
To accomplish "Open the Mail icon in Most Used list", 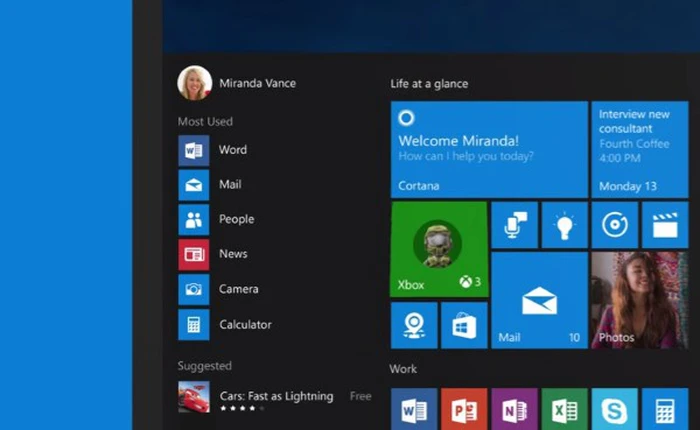I will tap(194, 185).
